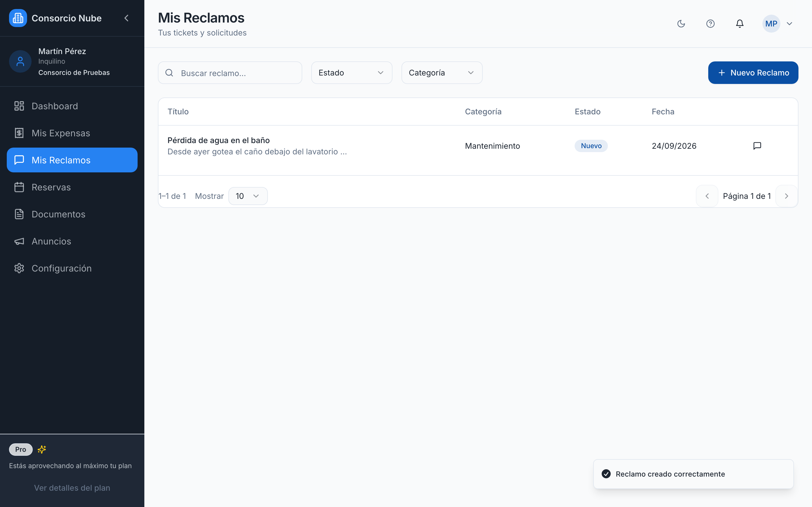Click Ver detalles del plan link

click(72, 488)
